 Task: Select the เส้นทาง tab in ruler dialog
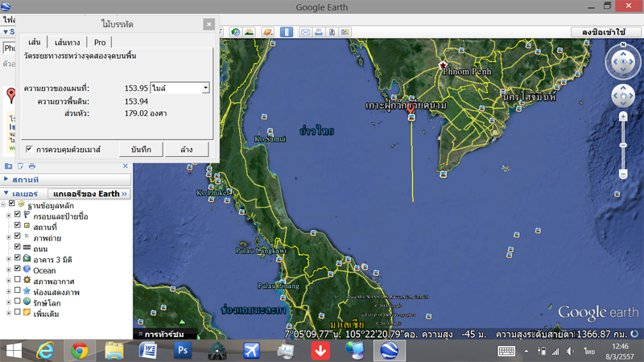[x=68, y=42]
